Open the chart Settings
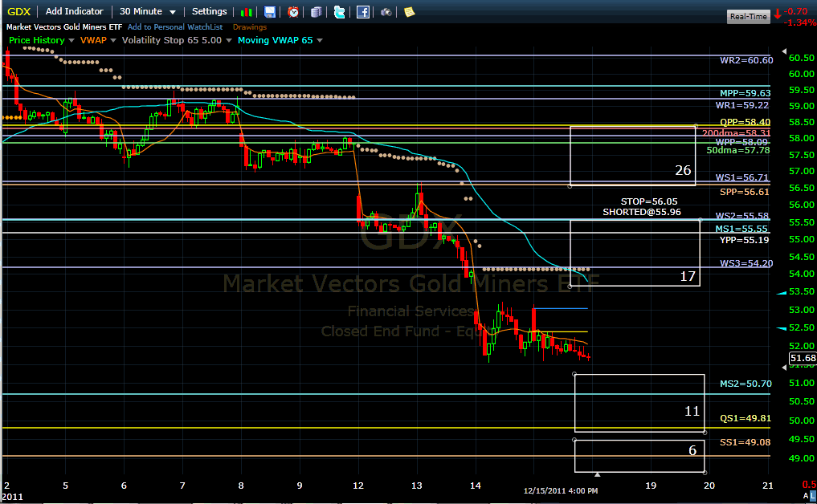The width and height of the screenshot is (817, 504). [x=210, y=11]
